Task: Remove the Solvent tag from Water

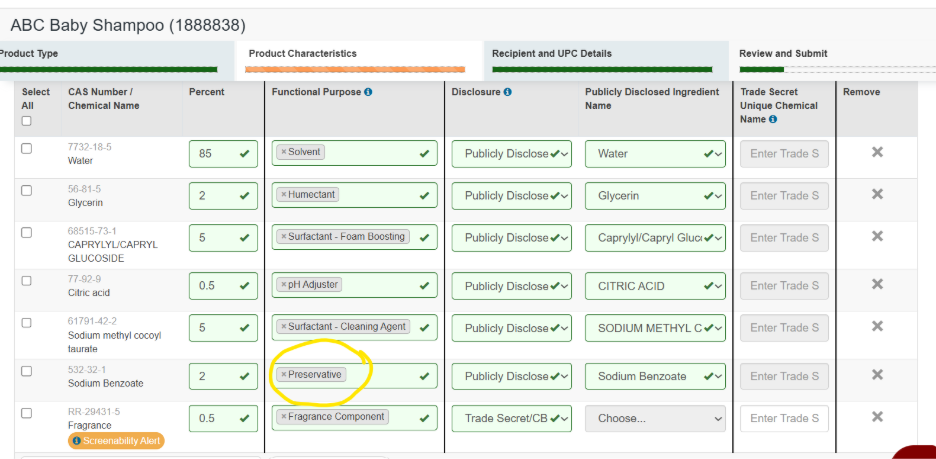Action: tap(284, 152)
